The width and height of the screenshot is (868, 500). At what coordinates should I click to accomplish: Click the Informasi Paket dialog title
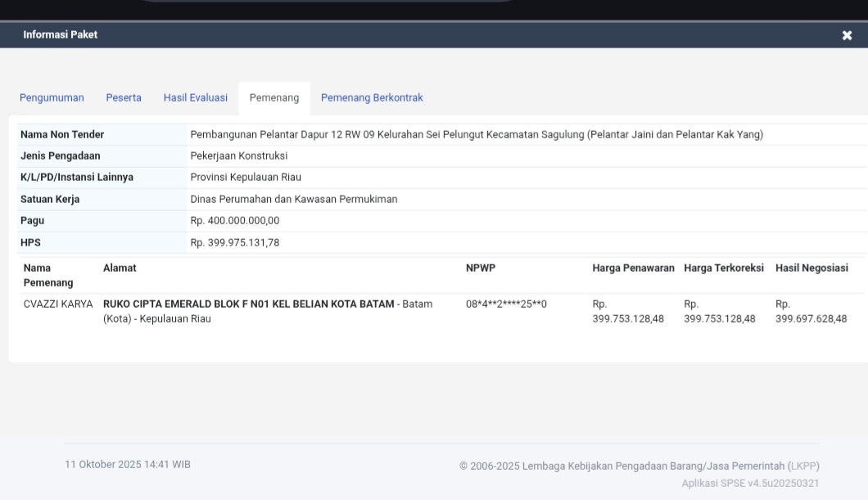pos(61,35)
